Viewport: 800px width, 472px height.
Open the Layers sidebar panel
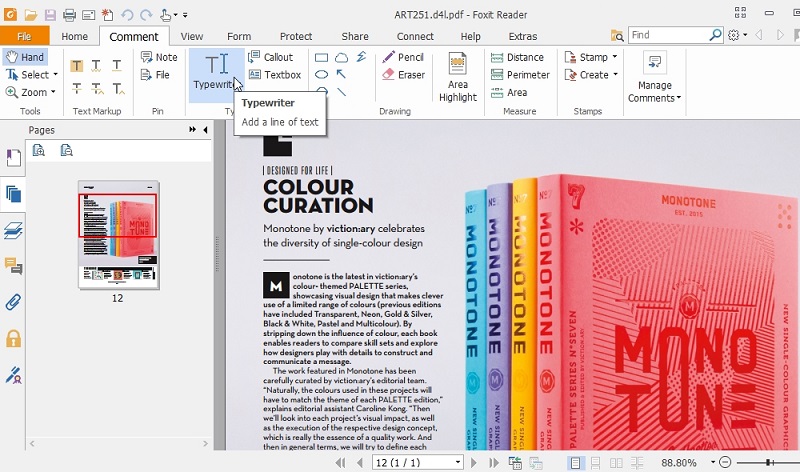13,231
